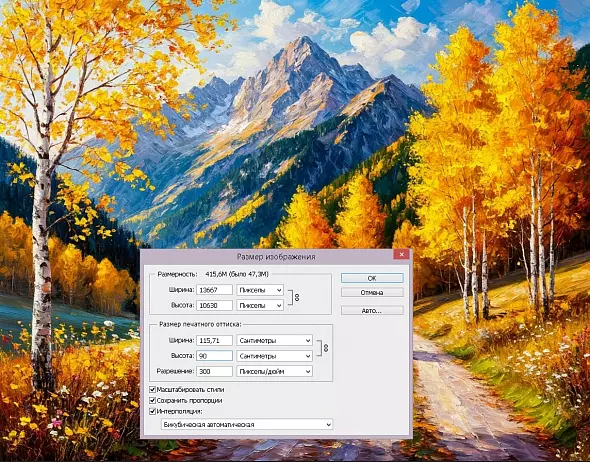Click the print width field showing 115,71
Image resolution: width=590 pixels, height=462 pixels.
pos(214,340)
